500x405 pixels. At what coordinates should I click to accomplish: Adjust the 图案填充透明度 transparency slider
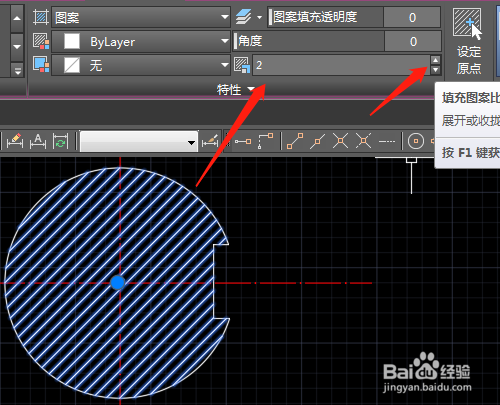325,17
